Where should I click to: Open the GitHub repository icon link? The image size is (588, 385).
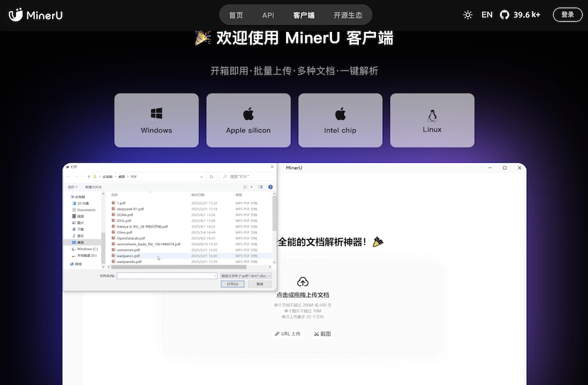pyautogui.click(x=504, y=15)
